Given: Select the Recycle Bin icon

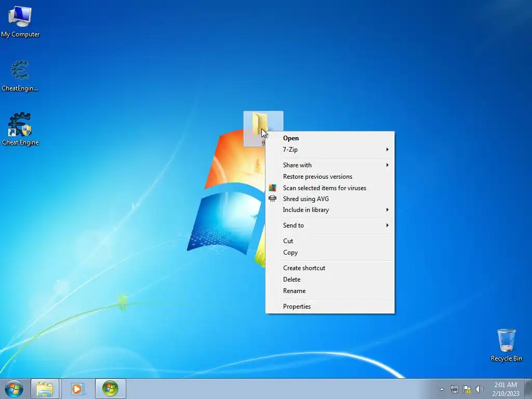Looking at the screenshot, I should coord(506,345).
